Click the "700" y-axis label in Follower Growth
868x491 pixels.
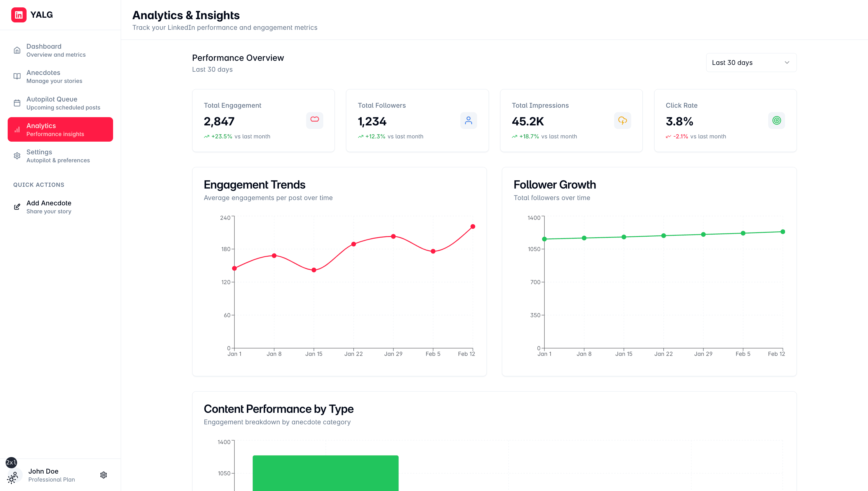(535, 282)
